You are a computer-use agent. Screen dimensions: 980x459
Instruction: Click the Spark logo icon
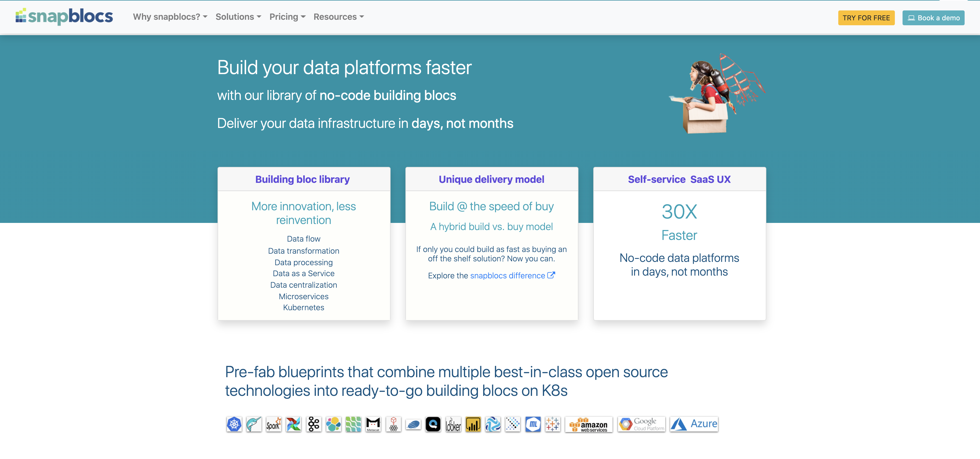(x=274, y=424)
